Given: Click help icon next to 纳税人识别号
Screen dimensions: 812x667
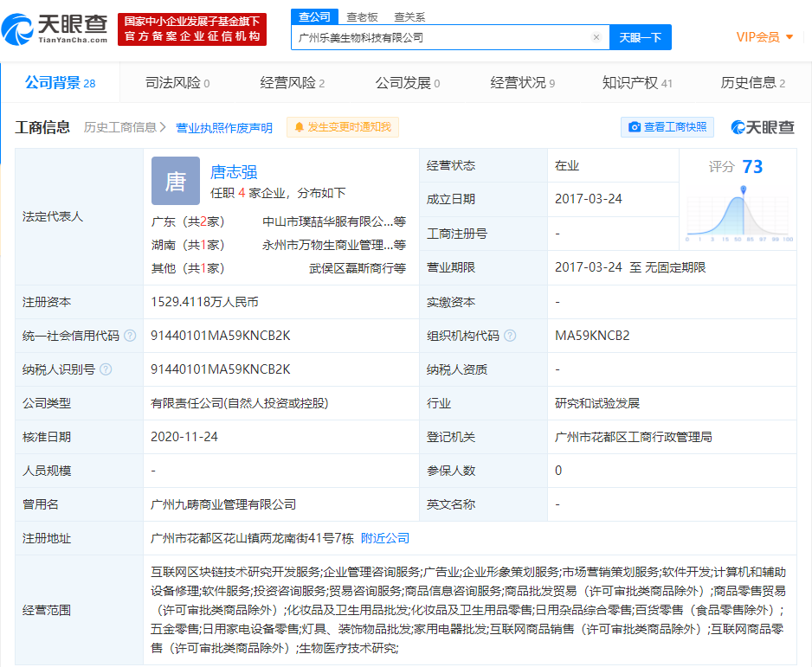Looking at the screenshot, I should (x=106, y=369).
